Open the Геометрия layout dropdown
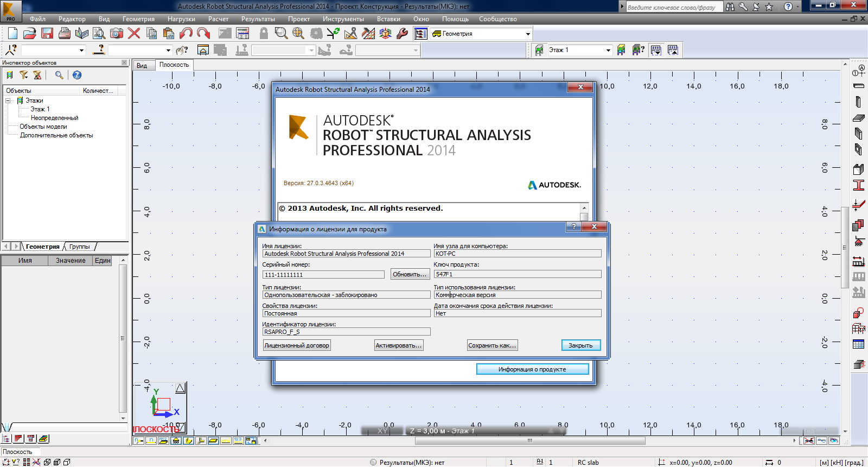Viewport: 868px width, 467px height. click(528, 34)
